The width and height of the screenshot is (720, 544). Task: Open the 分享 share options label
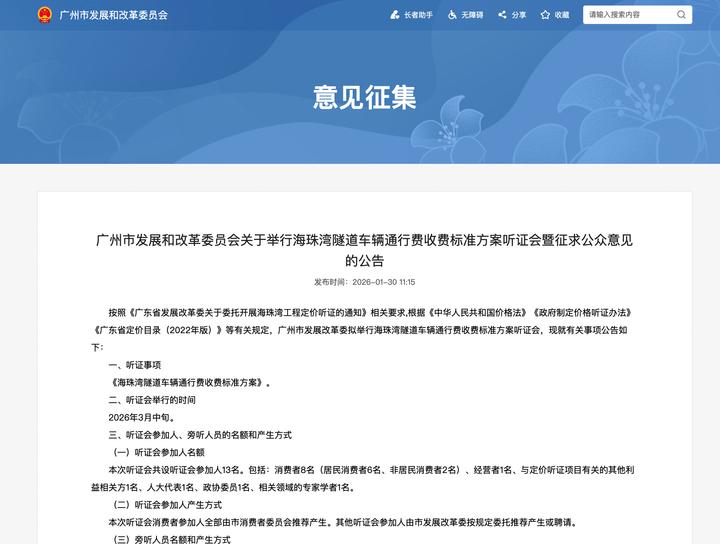518,15
